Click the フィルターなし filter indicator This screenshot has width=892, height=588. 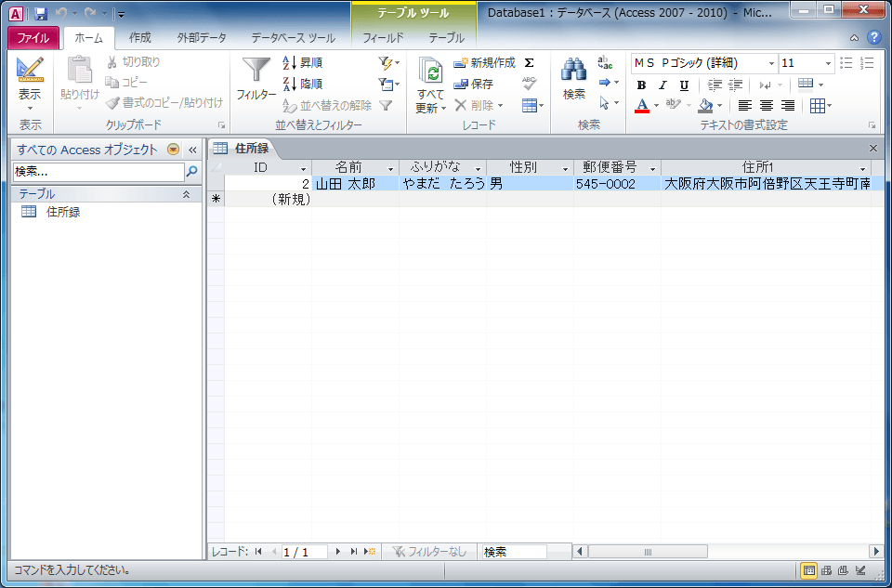429,552
